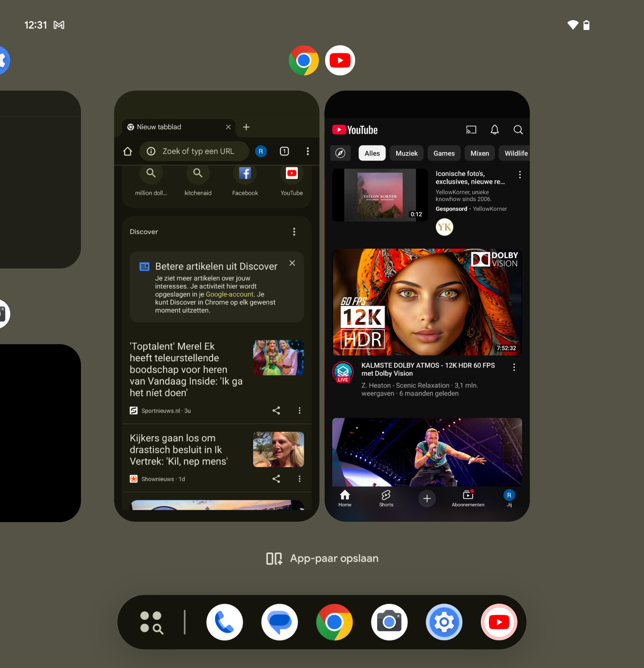The image size is (644, 668).
Task: Open the YouTube explore compass chip
Action: 340,153
